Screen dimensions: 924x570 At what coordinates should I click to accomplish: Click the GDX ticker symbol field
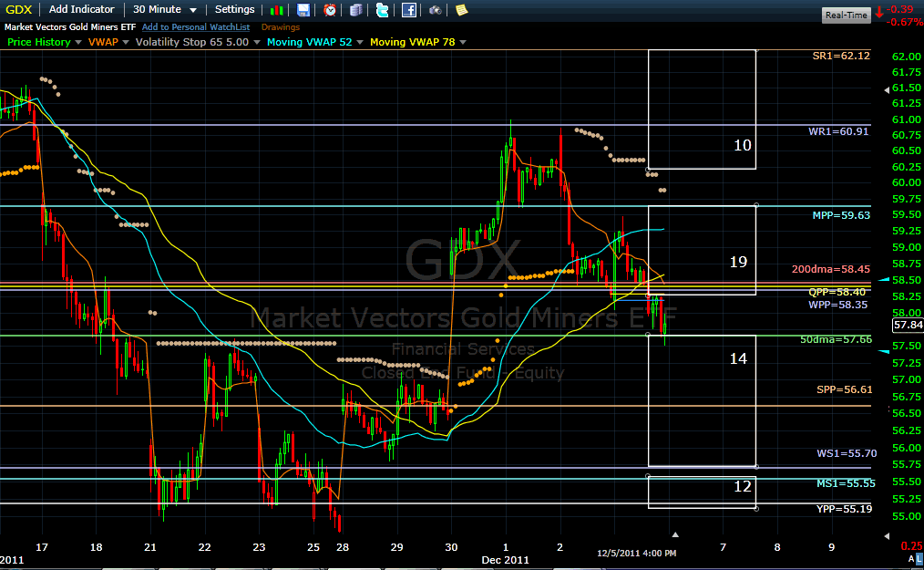(18, 9)
